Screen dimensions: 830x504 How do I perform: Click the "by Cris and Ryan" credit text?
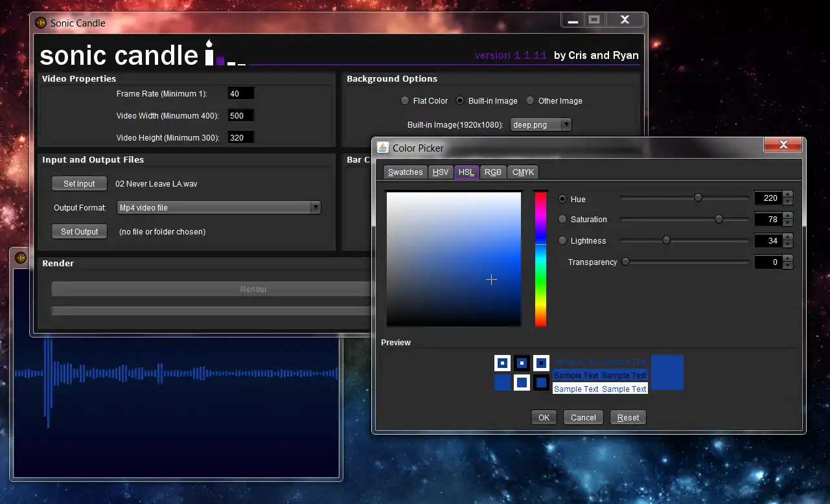pyautogui.click(x=596, y=55)
